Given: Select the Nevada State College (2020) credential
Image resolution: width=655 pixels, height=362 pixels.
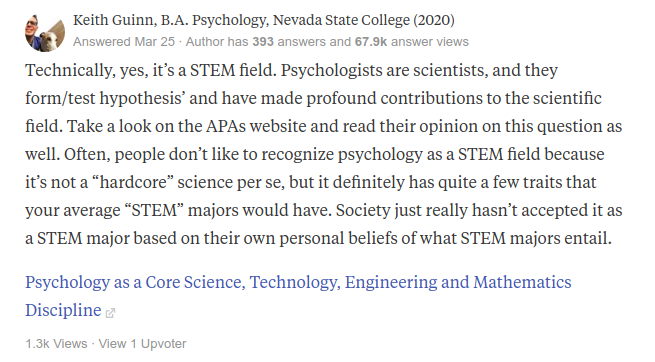Looking at the screenshot, I should point(363,20).
